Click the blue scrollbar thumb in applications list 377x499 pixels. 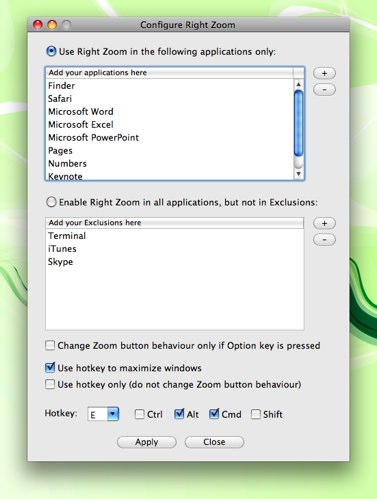299,123
